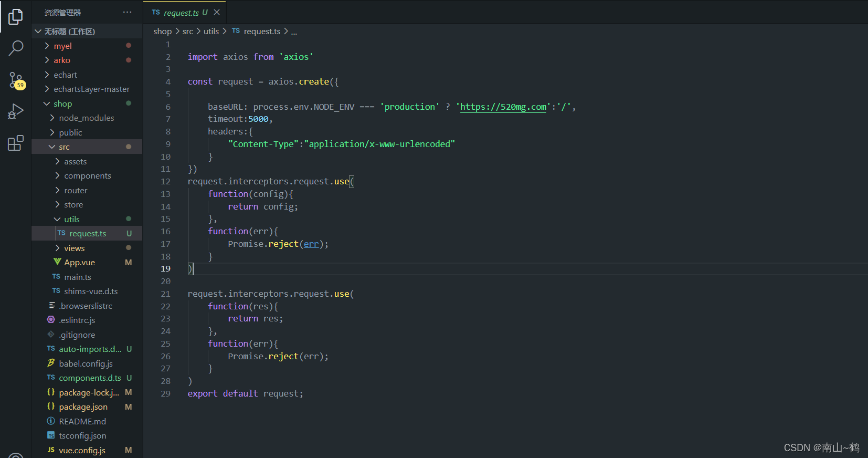The image size is (868, 458).
Task: Collapse the utils folder
Action: [x=57, y=219]
